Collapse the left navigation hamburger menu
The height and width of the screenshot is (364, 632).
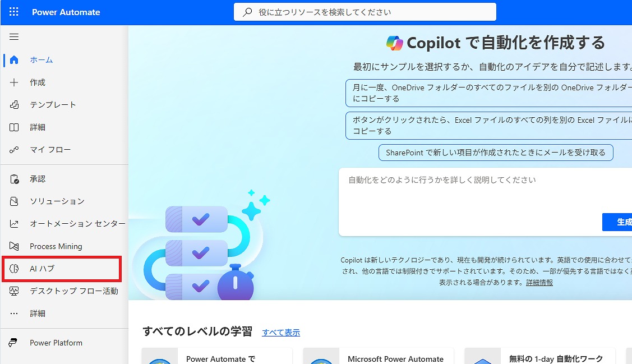14,37
